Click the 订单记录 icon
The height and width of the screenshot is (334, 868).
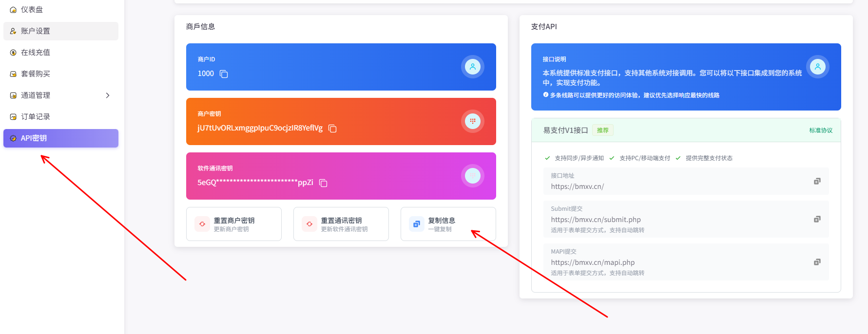(x=13, y=117)
